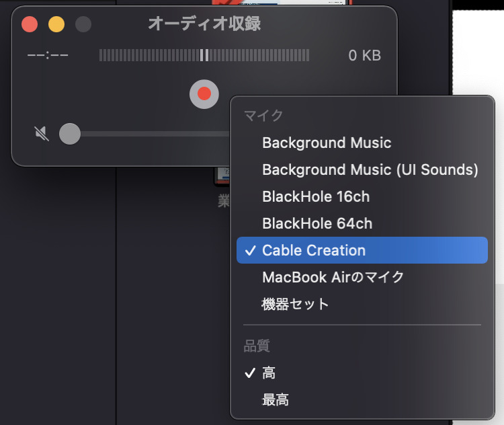Click the audio level meter bar
The height and width of the screenshot is (425, 504).
pyautogui.click(x=204, y=55)
